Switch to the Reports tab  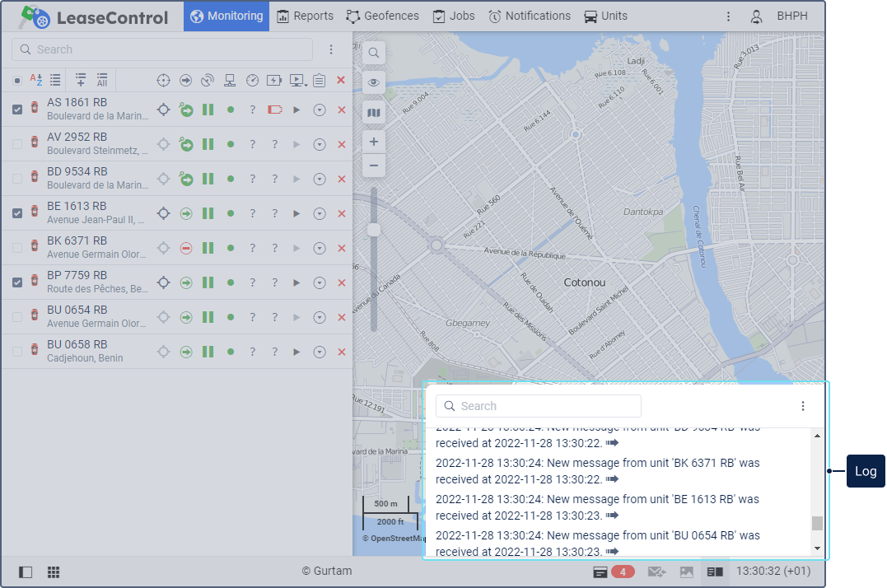(306, 16)
